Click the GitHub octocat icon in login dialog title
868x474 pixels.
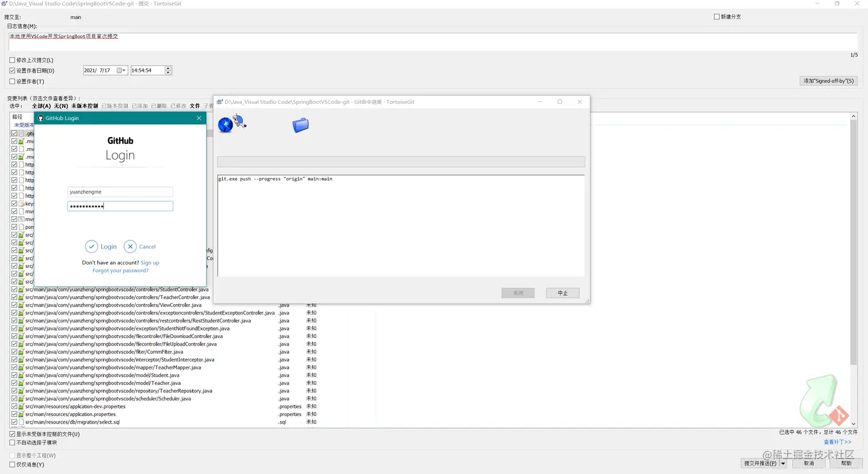pyautogui.click(x=40, y=118)
